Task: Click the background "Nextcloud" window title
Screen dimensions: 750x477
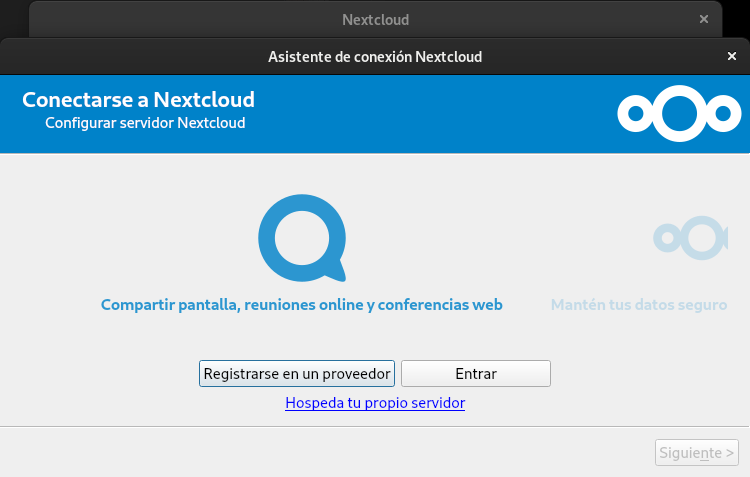Action: [375, 20]
